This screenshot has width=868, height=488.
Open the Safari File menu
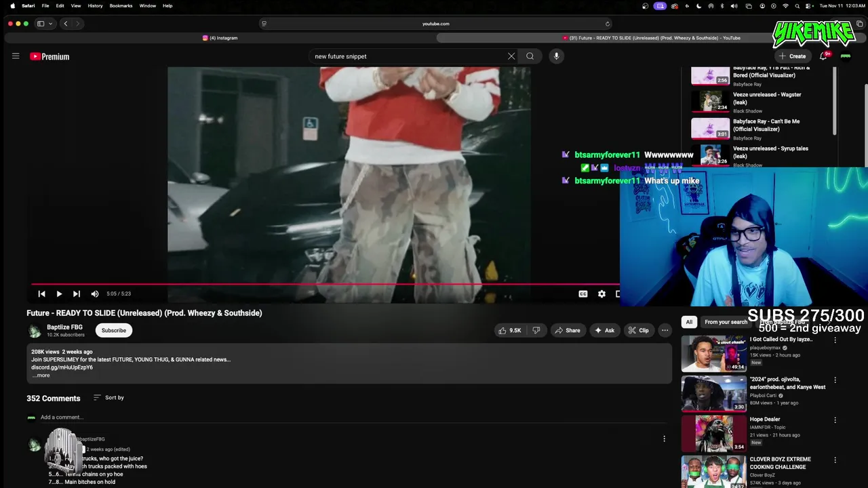tap(45, 5)
